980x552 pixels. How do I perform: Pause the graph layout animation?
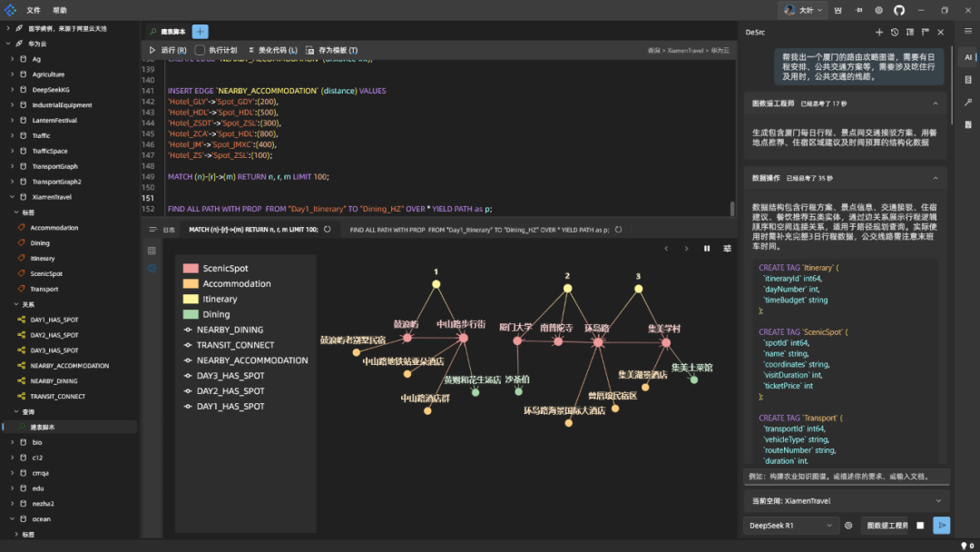(707, 248)
